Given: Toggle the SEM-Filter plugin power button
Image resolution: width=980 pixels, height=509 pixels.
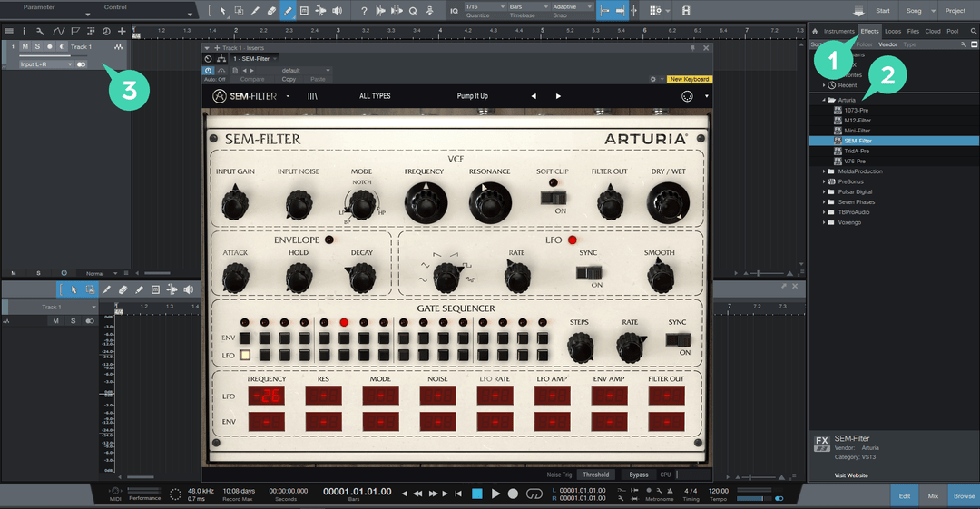Looking at the screenshot, I should [209, 71].
